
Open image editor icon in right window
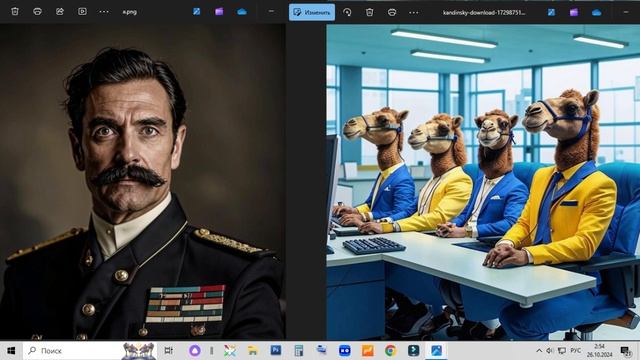pos(551,12)
